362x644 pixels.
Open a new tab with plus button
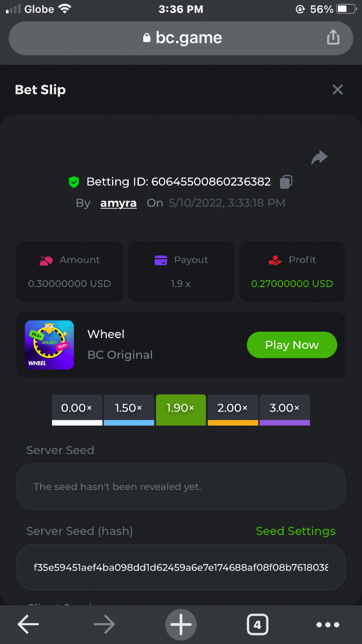pos(181,625)
